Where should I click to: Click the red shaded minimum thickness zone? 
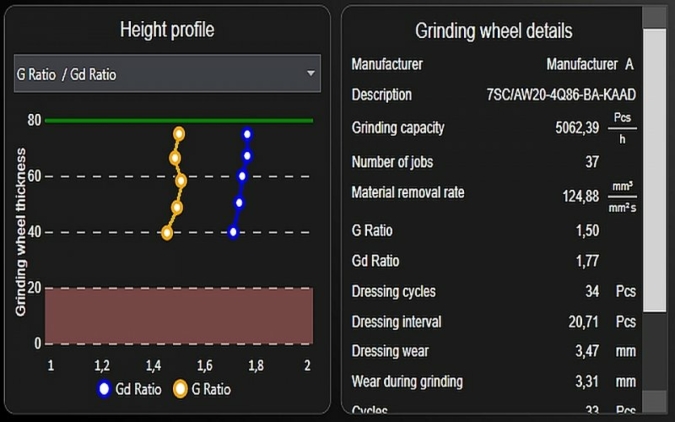pos(179,315)
